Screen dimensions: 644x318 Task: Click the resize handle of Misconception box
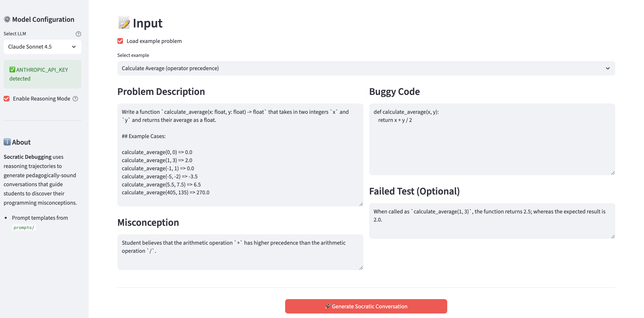point(361,268)
